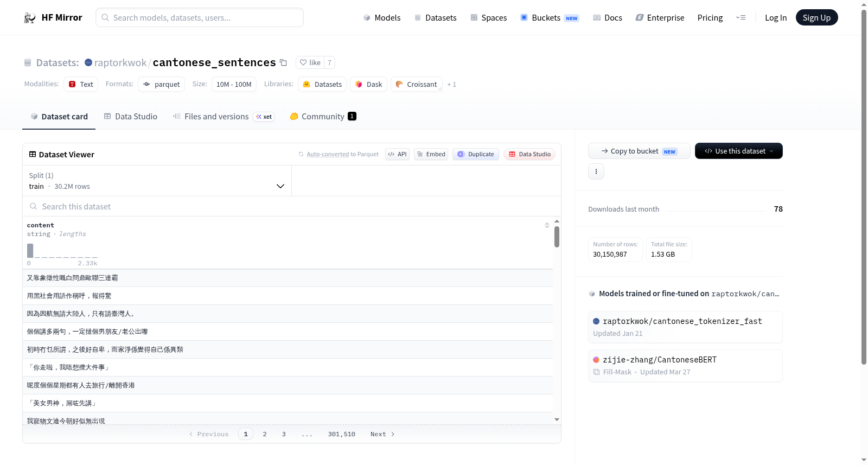Screen dimensions: 868x465
Task: Click the content lengths histogram bar
Action: pyautogui.click(x=30, y=251)
